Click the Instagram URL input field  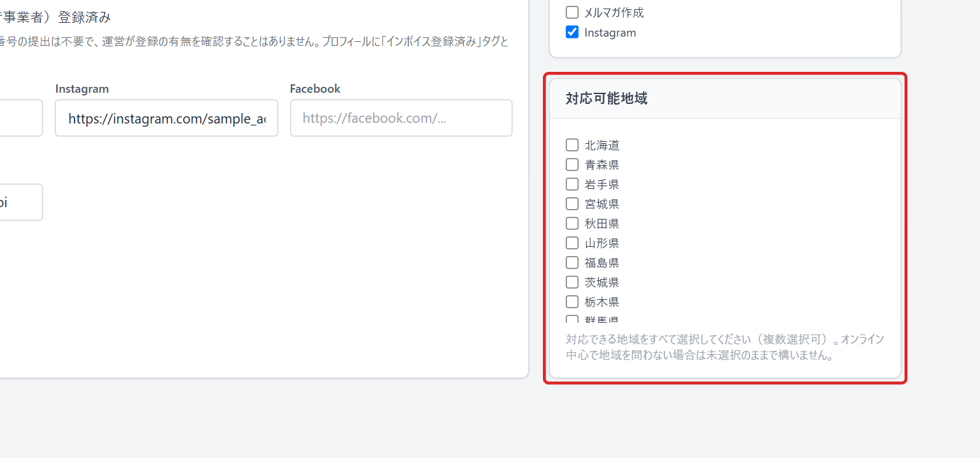point(167,118)
